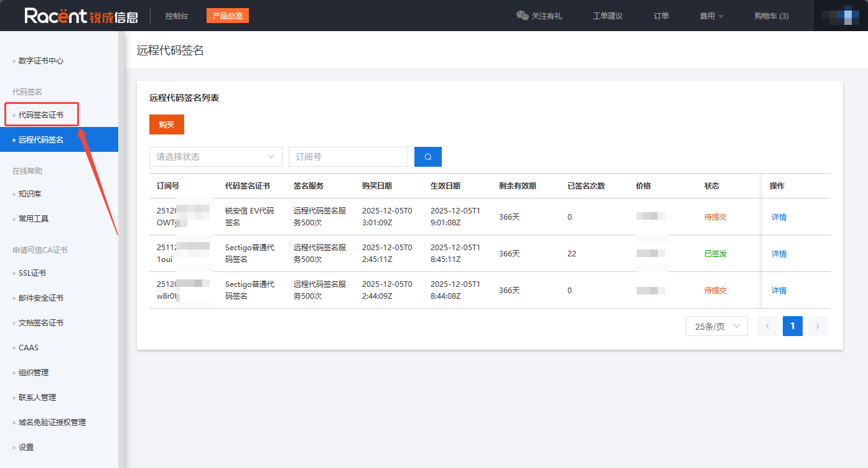Open the 购物车 (3) link
The image size is (868, 468).
click(x=771, y=16)
